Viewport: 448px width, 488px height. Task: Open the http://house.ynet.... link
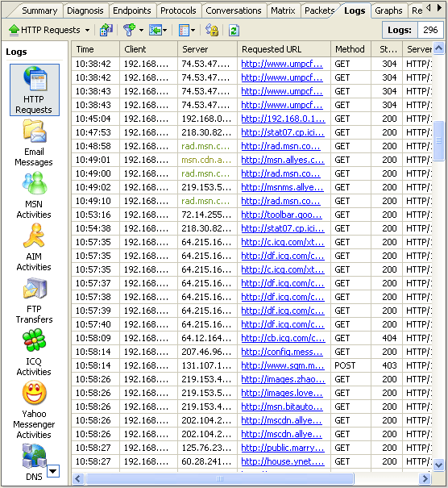tap(283, 461)
